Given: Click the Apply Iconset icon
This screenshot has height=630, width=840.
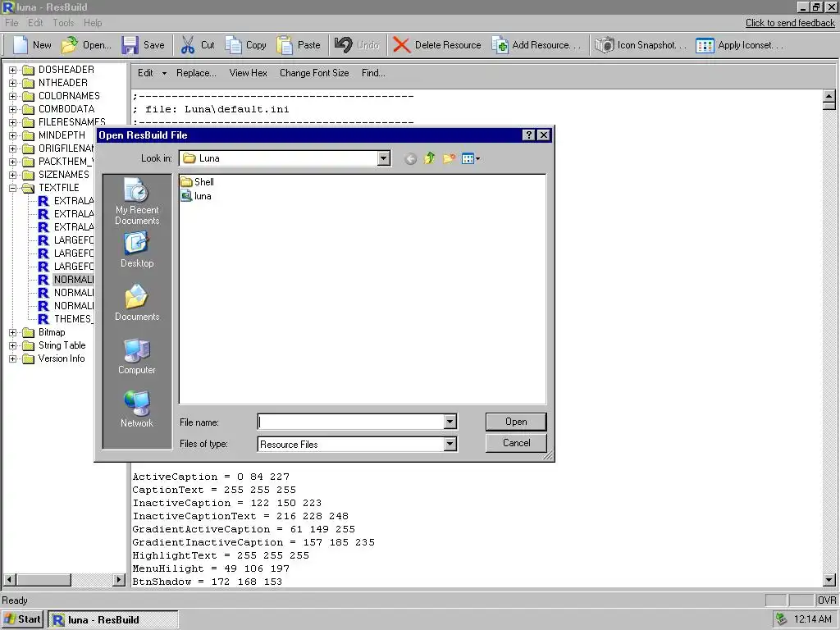Looking at the screenshot, I should (705, 45).
